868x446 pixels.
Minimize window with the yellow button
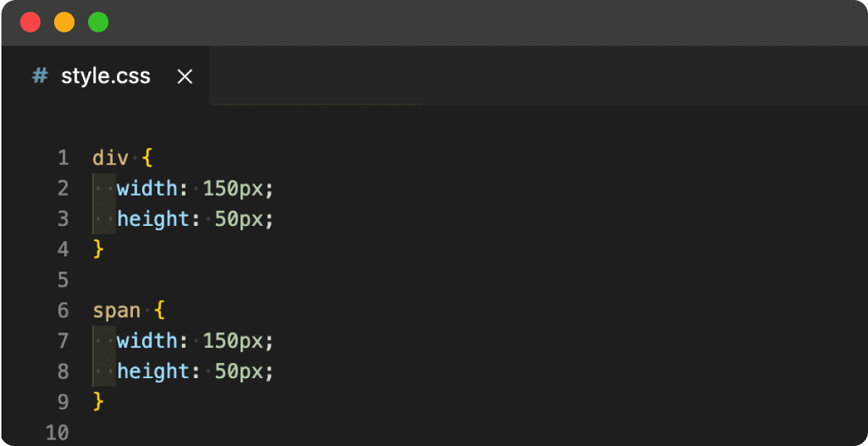64,22
